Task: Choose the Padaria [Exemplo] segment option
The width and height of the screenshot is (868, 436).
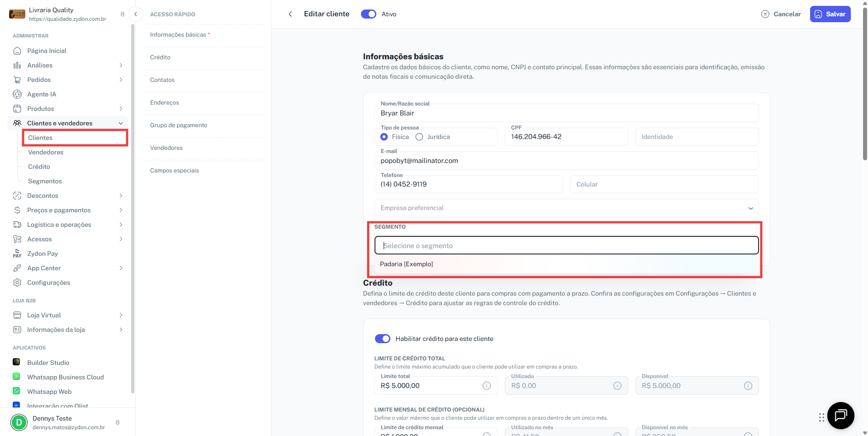Action: pos(566,264)
